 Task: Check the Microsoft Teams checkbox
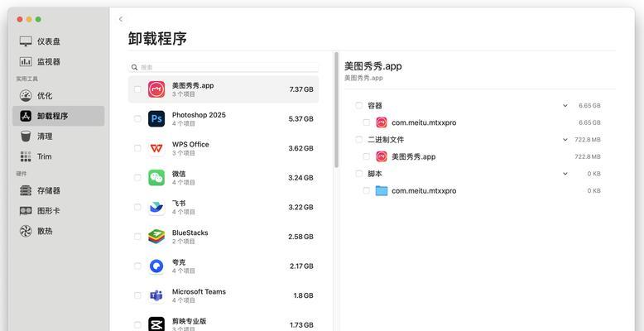pos(137,295)
